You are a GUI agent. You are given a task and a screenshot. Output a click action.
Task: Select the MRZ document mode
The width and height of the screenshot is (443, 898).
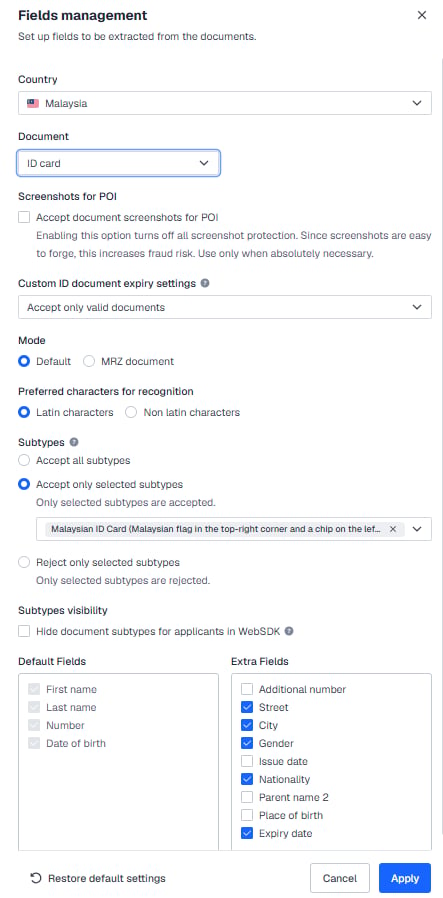tap(89, 361)
